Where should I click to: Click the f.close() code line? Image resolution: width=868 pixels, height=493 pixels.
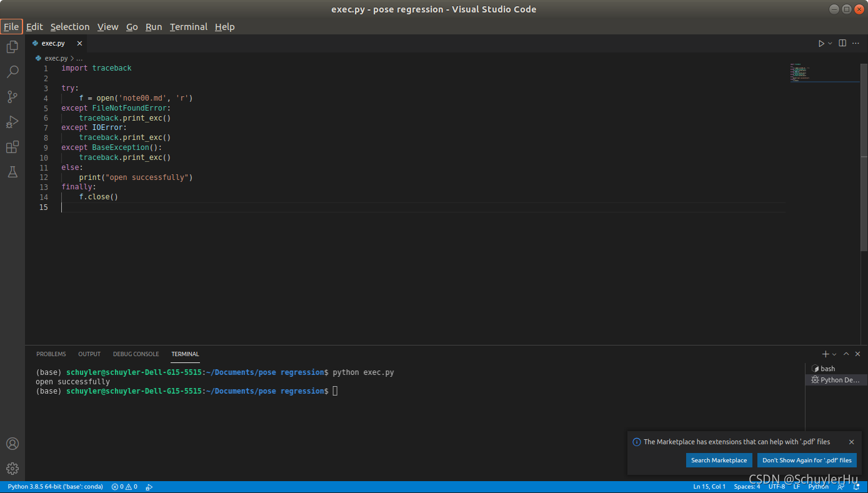click(98, 197)
